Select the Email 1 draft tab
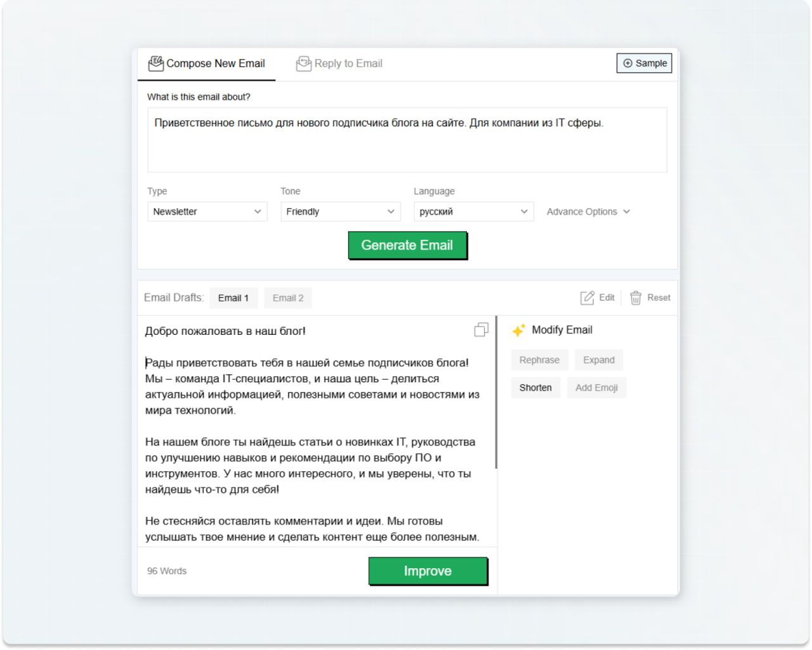This screenshot has height=650, width=812. tap(233, 298)
